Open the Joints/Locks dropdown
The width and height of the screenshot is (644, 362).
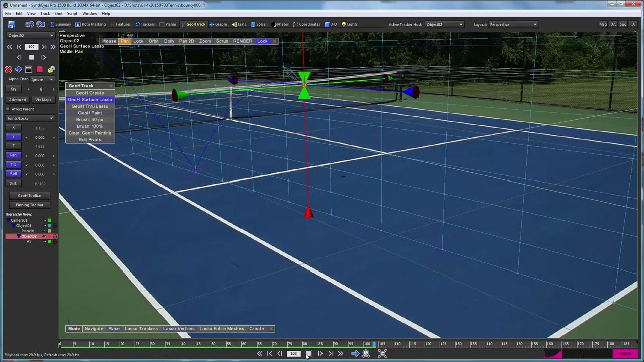point(31,118)
